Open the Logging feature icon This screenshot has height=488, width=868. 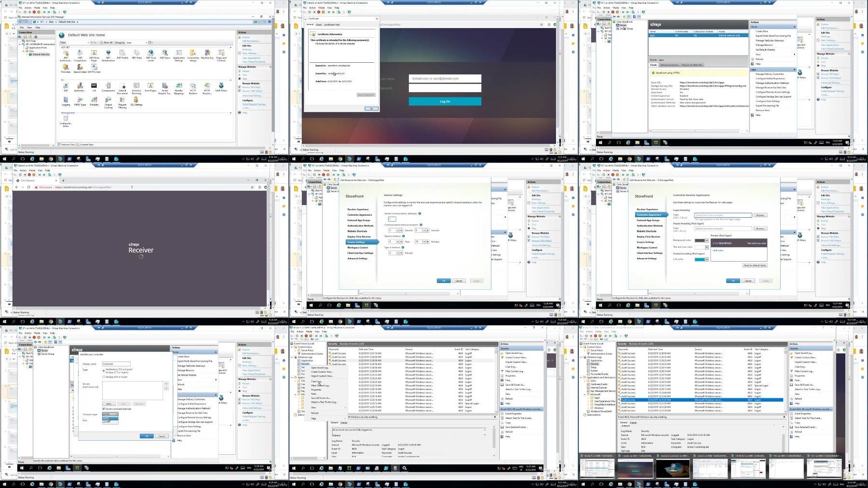pyautogui.click(x=66, y=101)
